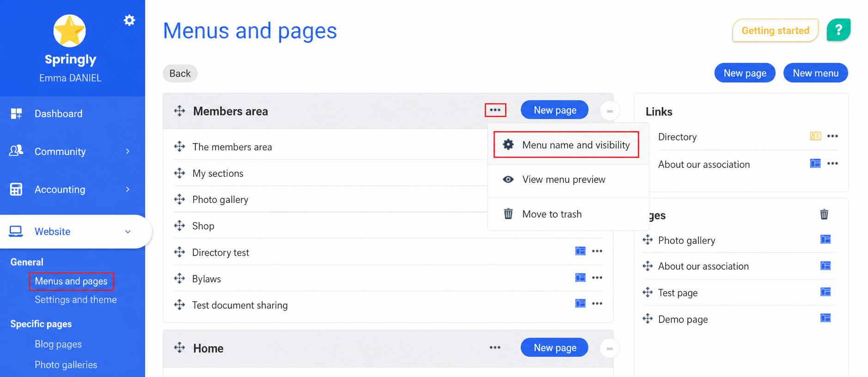Screen dimensions: 868x377
Task: Expand the Accounting sidebar section
Action: (x=128, y=189)
